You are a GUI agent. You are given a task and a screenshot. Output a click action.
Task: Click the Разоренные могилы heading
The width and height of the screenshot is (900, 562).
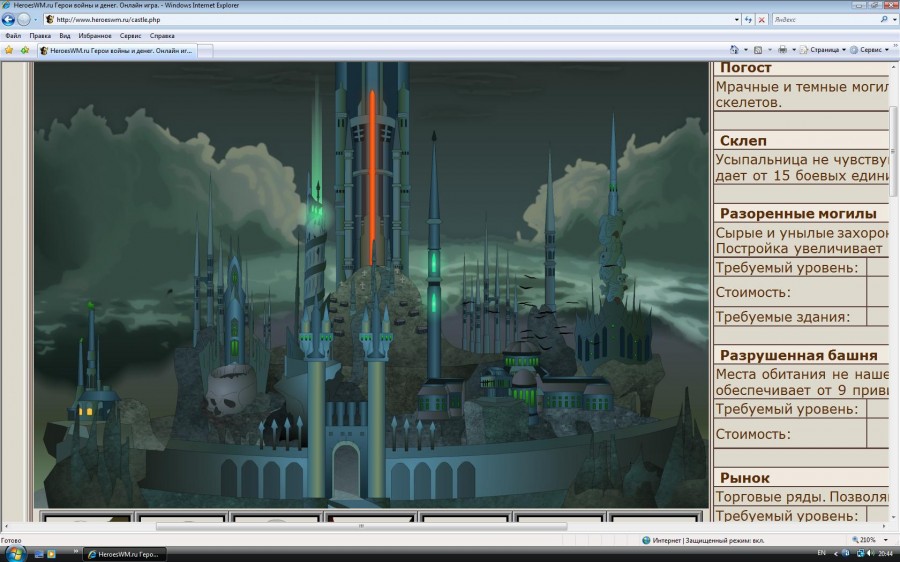click(798, 214)
